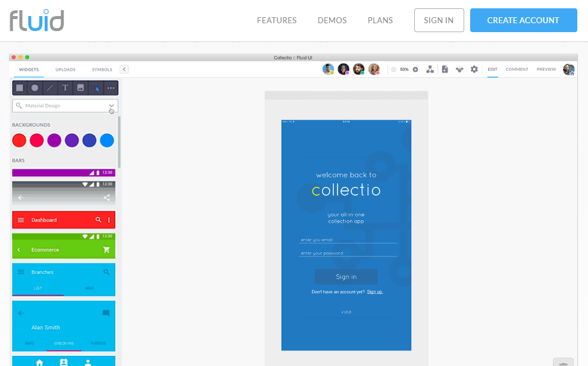Select the Alan Smith profile bar widget
Screen dimensions: 588x366
coord(64,326)
